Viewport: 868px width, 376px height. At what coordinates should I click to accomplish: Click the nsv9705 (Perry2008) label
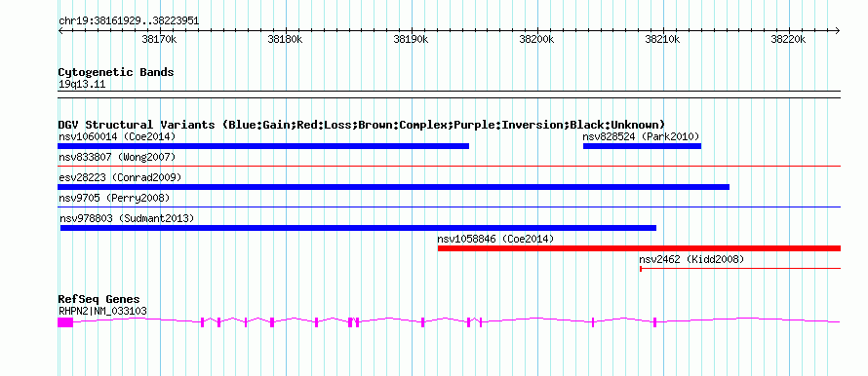(114, 198)
